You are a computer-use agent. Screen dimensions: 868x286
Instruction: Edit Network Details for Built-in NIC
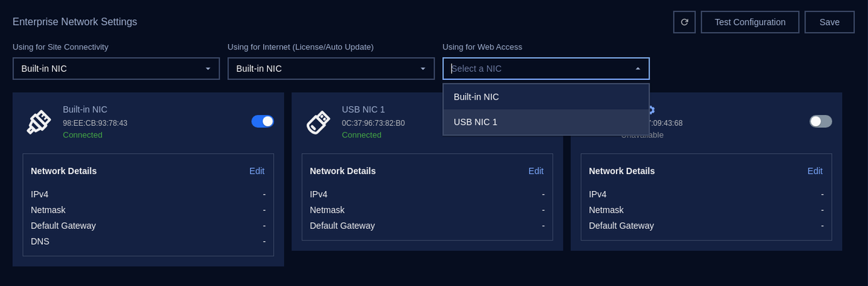257,171
